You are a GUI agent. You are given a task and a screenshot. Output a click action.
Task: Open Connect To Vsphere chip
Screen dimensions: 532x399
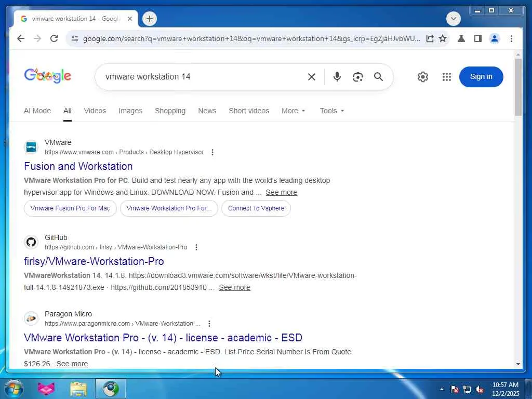[256, 208]
